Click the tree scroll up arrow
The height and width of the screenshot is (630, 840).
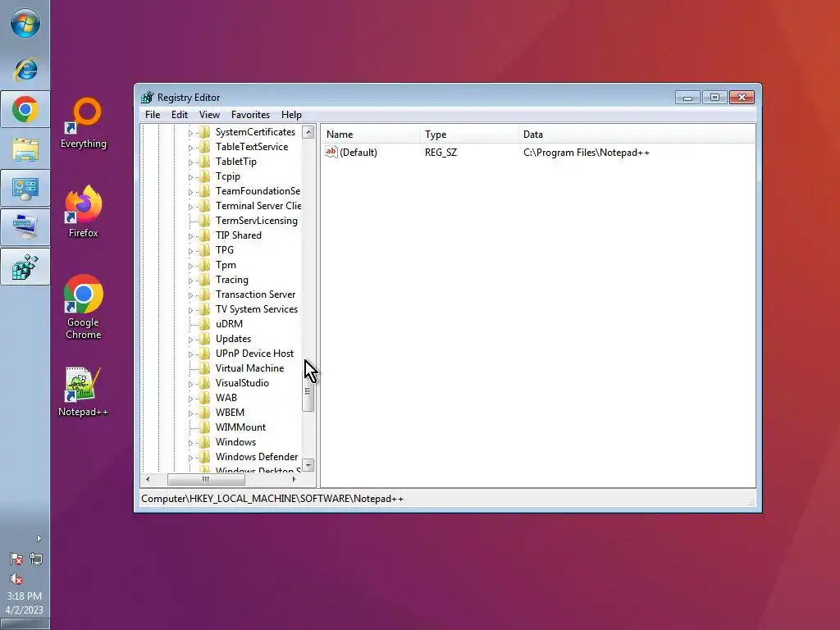308,132
